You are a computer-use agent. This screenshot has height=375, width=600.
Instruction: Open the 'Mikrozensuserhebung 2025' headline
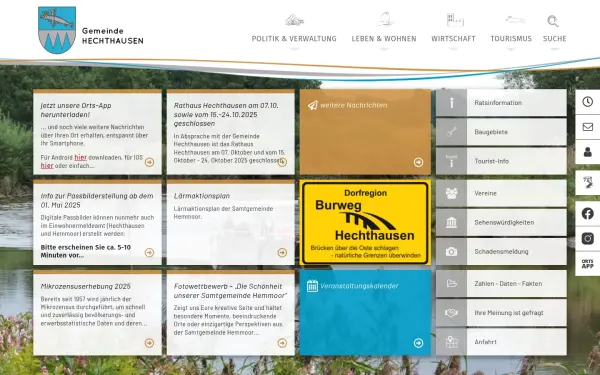tap(85, 286)
